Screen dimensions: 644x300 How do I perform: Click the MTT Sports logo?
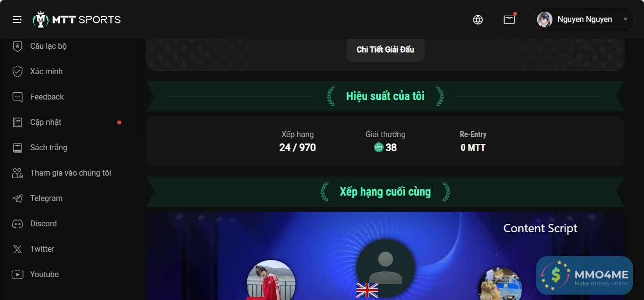point(77,20)
